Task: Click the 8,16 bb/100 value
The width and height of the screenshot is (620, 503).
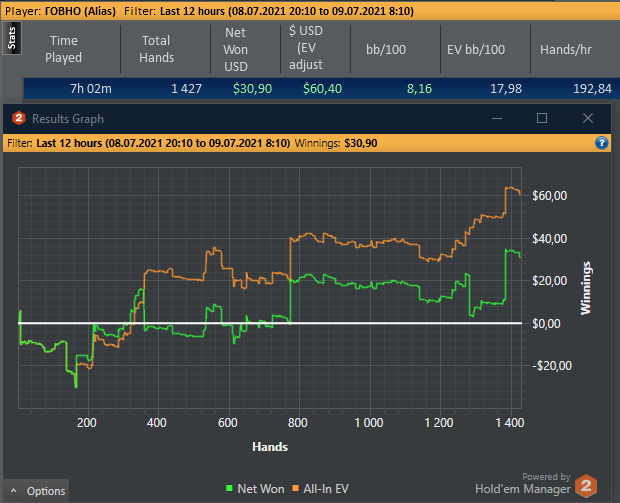Action: pyautogui.click(x=419, y=89)
